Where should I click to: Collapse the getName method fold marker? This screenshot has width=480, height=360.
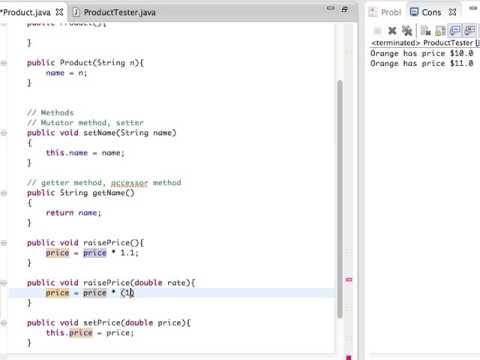point(4,193)
